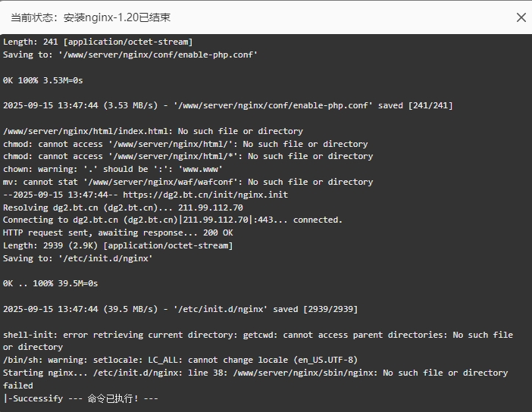The width and height of the screenshot is (532, 412).
Task: Click the '/etc/init.d/nginx saved [2939/2939]' line
Action: [180, 309]
